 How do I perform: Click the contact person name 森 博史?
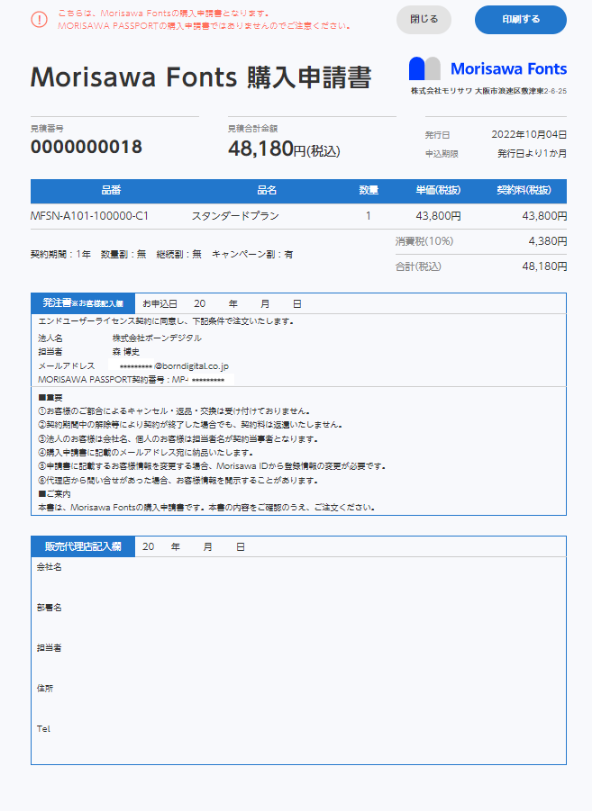[126, 352]
